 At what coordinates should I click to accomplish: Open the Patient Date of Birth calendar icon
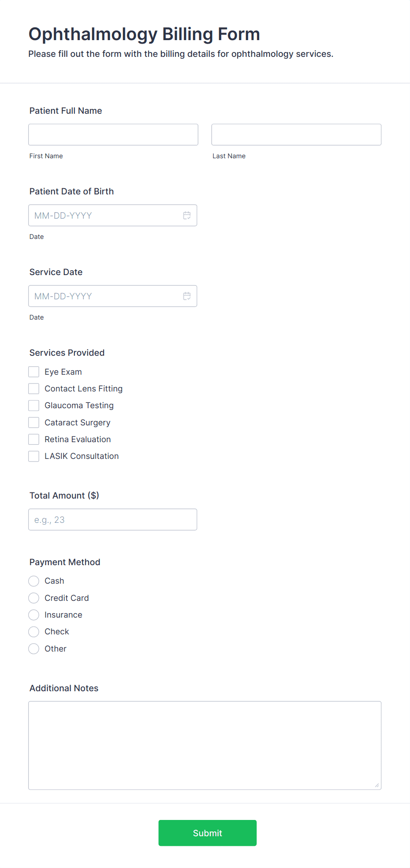pos(187,216)
